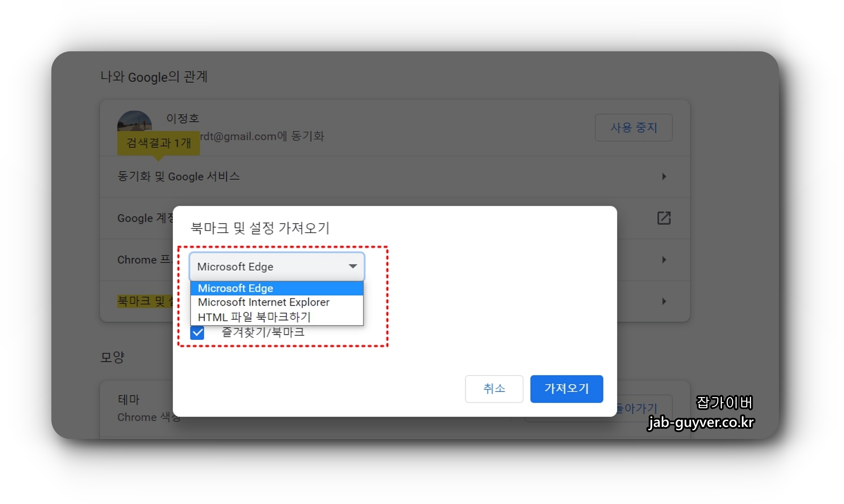Select HTML 파일 북마크하기 option
The image size is (844, 504).
point(254,317)
